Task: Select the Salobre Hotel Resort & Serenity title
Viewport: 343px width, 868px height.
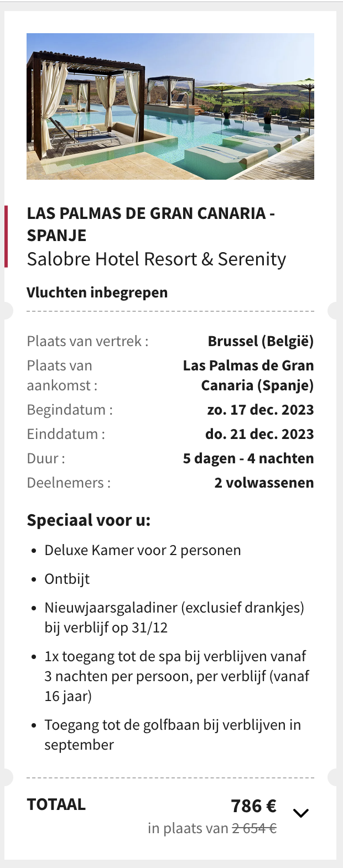Action: point(157,259)
